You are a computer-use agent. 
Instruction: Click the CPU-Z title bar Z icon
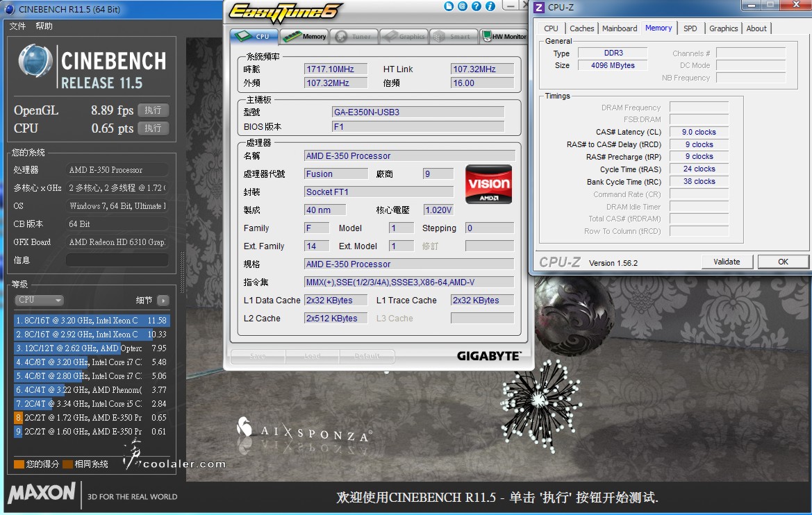pyautogui.click(x=538, y=7)
